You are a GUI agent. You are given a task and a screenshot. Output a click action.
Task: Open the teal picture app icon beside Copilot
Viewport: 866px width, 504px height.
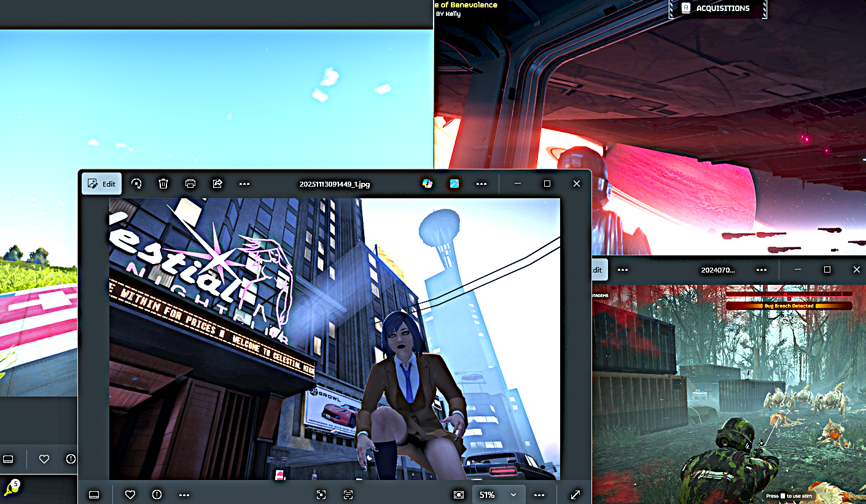[x=454, y=184]
